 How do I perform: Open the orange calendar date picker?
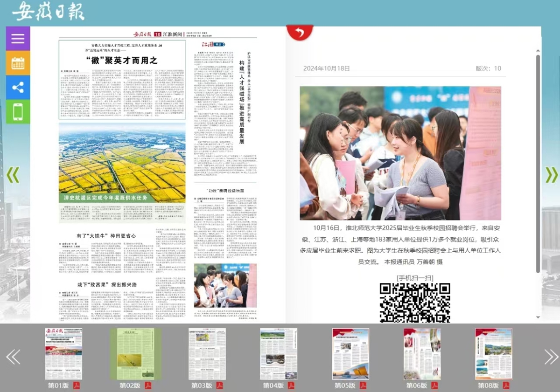(x=18, y=63)
